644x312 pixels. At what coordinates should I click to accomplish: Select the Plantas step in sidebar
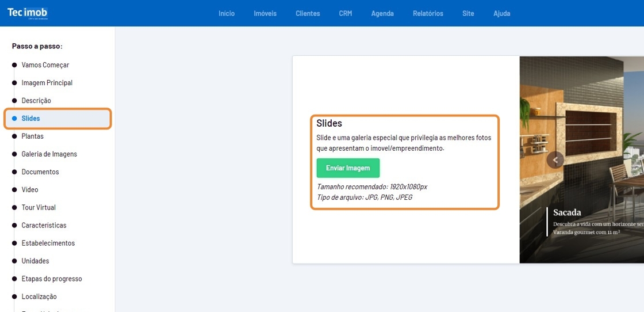pos(32,136)
